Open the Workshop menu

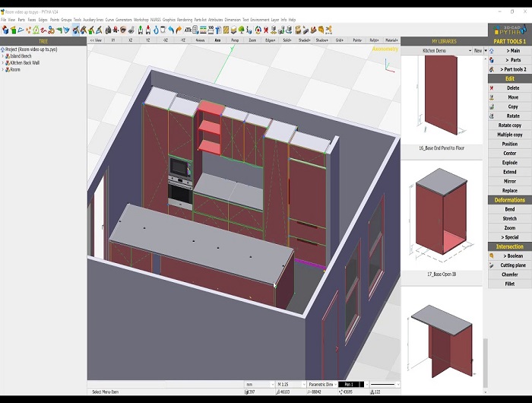click(141, 19)
